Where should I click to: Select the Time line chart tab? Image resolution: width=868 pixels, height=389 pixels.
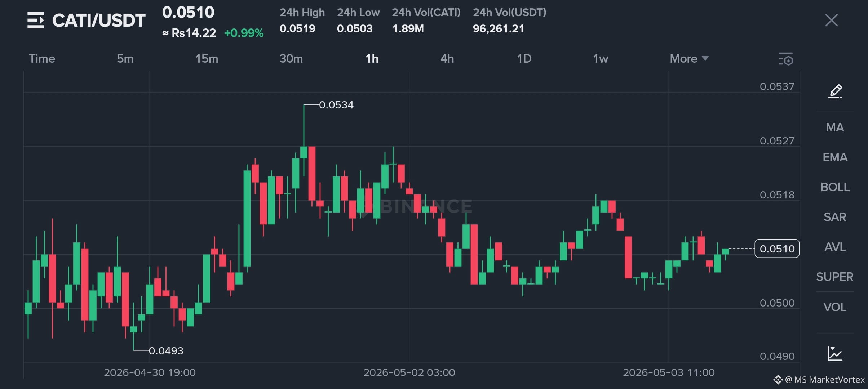[x=42, y=58]
